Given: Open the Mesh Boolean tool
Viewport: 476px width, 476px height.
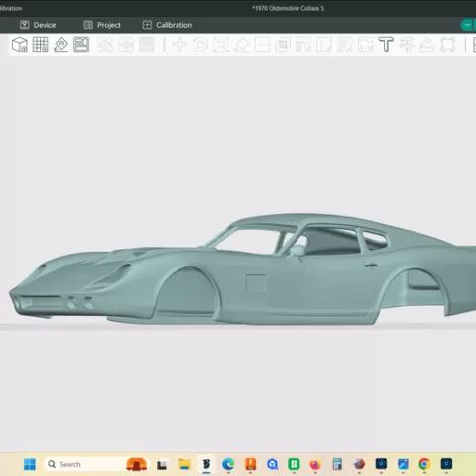Looking at the screenshot, I should [283, 45].
